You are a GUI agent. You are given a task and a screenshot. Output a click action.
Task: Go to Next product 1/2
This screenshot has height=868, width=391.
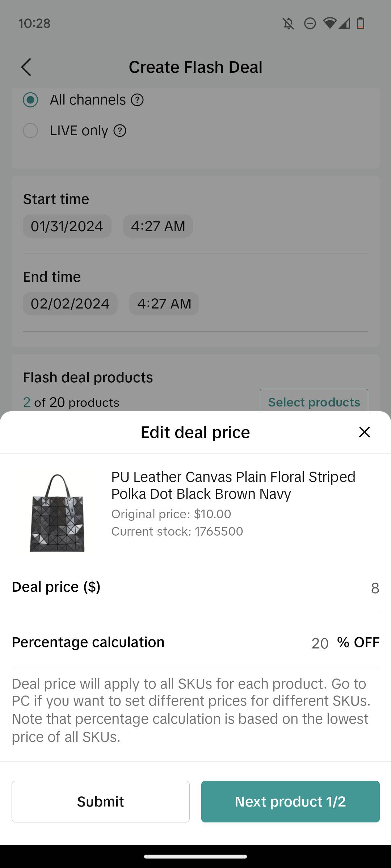click(x=290, y=801)
